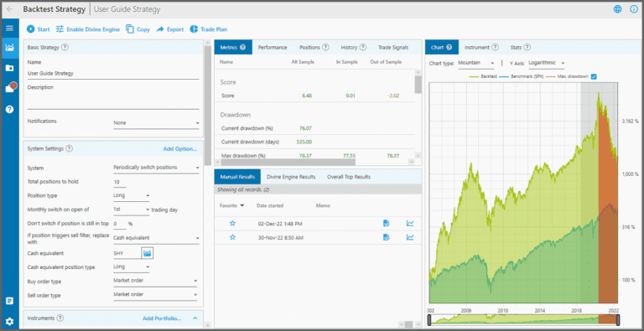The height and width of the screenshot is (331, 644).
Task: Click the Description text field
Action: [113, 101]
